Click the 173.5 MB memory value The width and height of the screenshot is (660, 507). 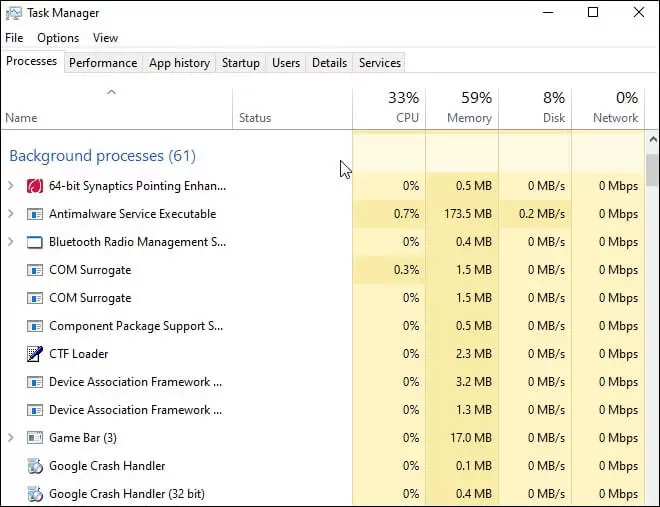(x=468, y=214)
